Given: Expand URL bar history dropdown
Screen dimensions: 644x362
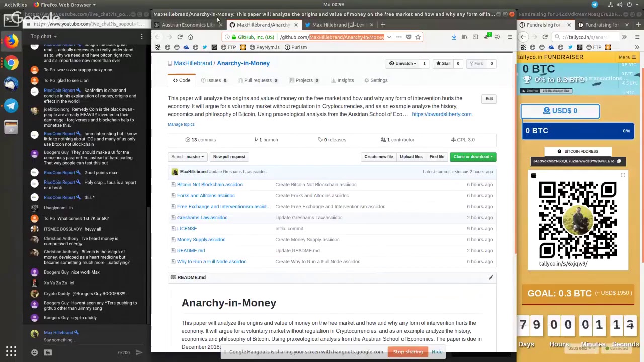Looking at the screenshot, I should click(389, 37).
